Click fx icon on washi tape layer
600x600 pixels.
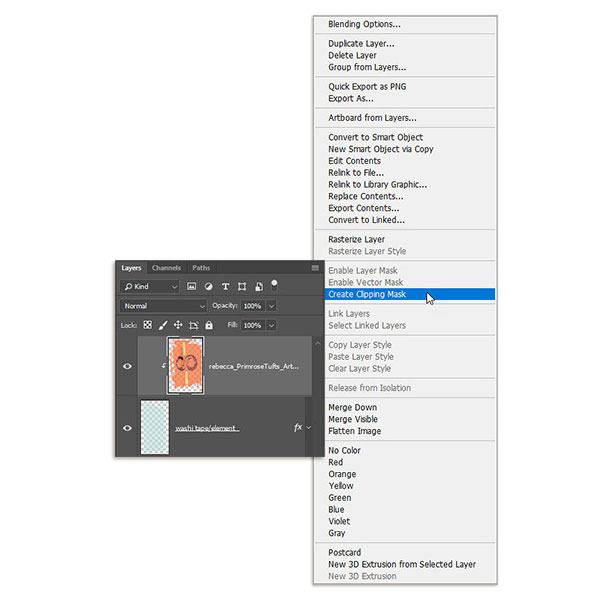pos(298,427)
